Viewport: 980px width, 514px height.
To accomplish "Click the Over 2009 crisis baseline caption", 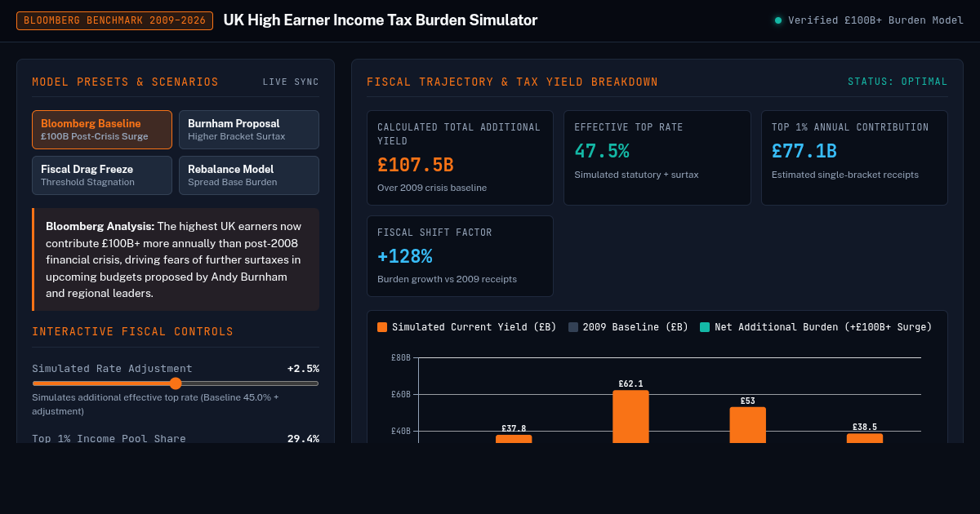I will 432,188.
